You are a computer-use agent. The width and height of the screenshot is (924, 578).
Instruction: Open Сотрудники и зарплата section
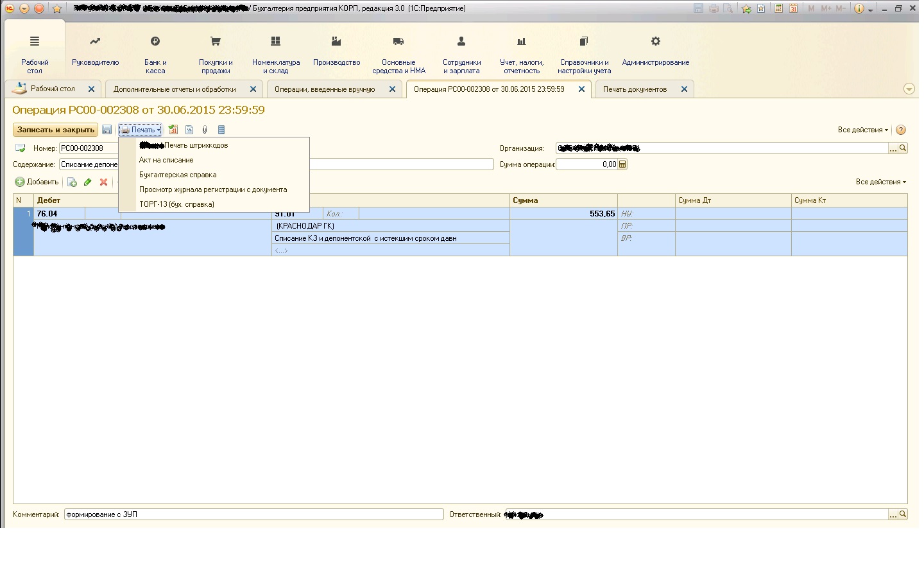(461, 55)
